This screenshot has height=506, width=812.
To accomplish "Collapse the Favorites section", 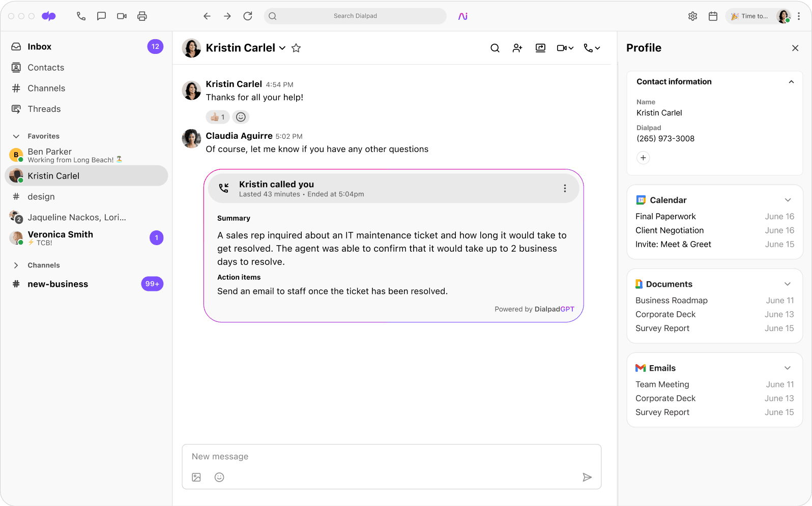I will 16,136.
